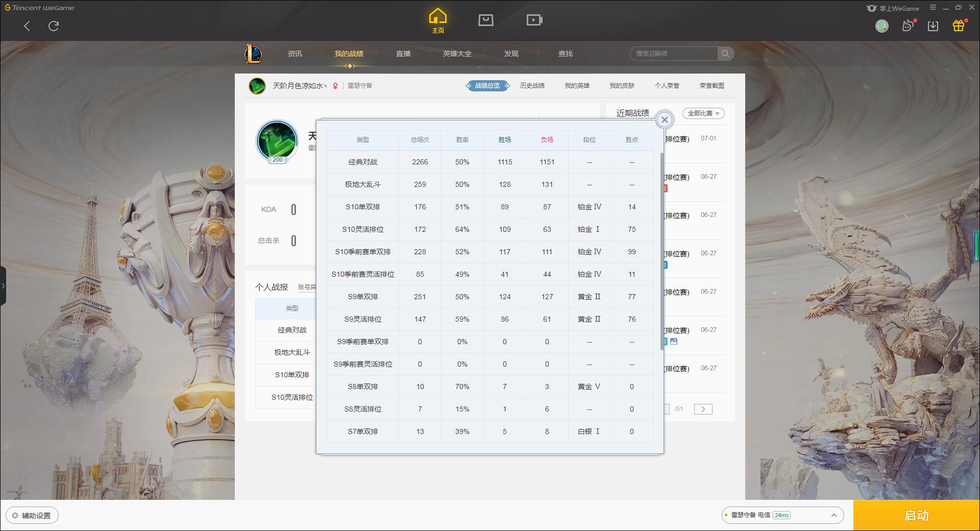Go to the WeGame home icon
Screen dimensions: 980x531
click(438, 20)
